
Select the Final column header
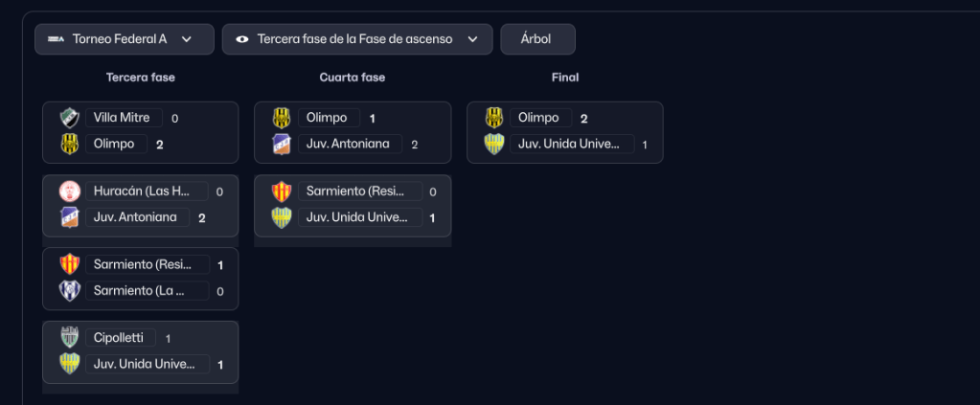click(x=565, y=78)
